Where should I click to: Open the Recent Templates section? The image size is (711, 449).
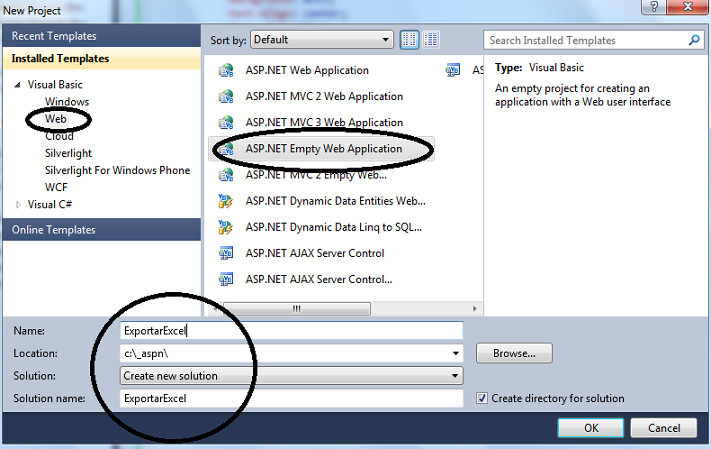[x=102, y=36]
